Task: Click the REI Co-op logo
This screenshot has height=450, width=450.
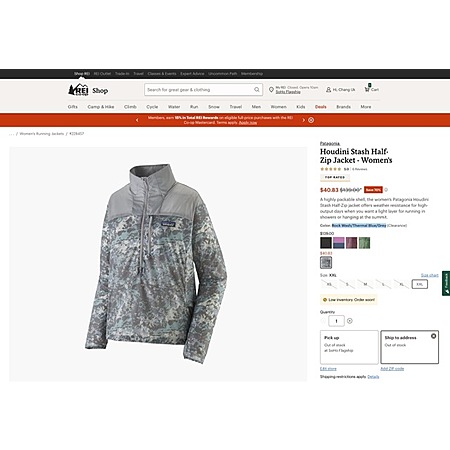Action: [78, 90]
